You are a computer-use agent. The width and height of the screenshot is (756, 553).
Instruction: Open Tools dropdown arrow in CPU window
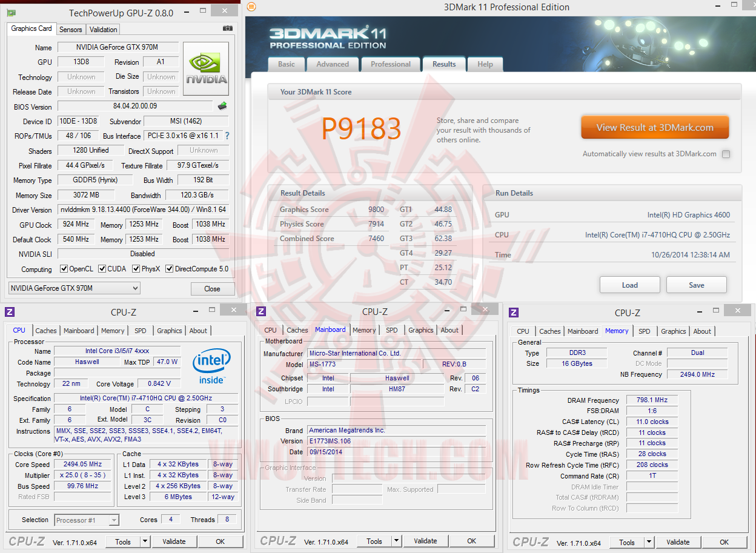click(x=145, y=541)
